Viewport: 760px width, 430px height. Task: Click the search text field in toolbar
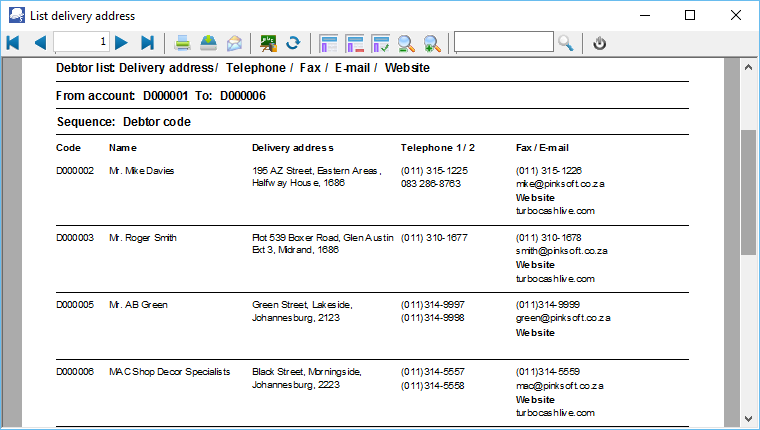pyautogui.click(x=503, y=42)
